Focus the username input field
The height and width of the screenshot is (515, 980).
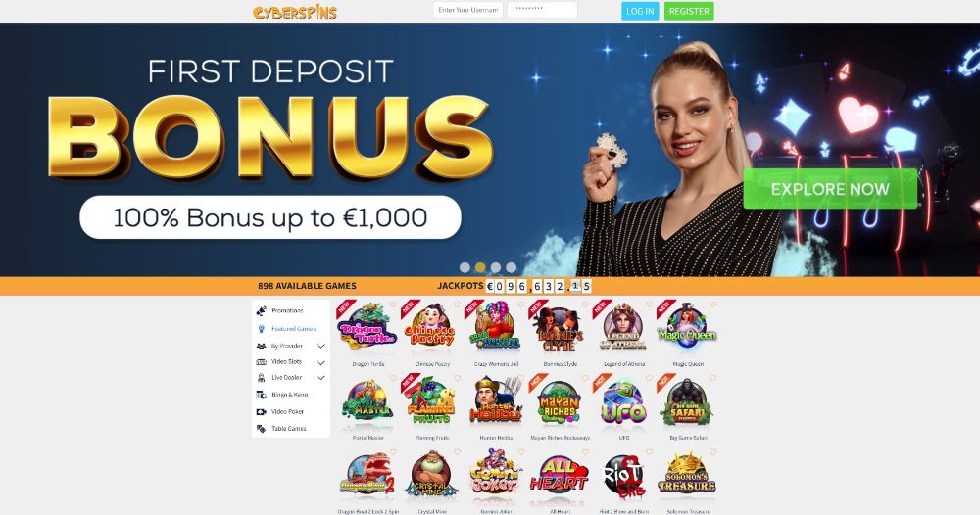click(468, 10)
